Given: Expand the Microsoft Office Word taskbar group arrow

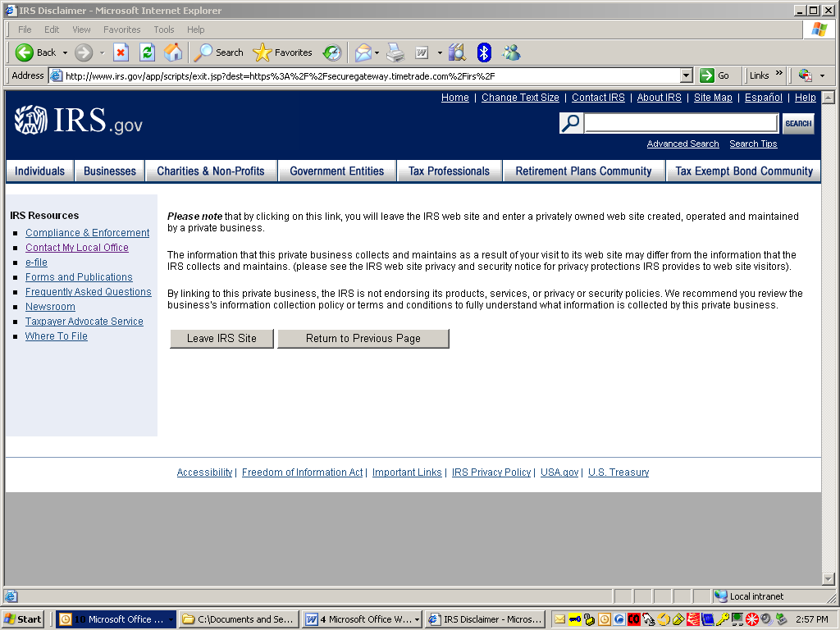Looking at the screenshot, I should click(x=417, y=619).
